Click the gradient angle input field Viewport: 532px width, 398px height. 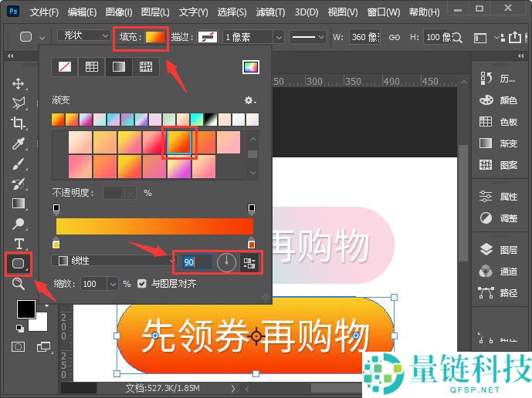click(196, 262)
